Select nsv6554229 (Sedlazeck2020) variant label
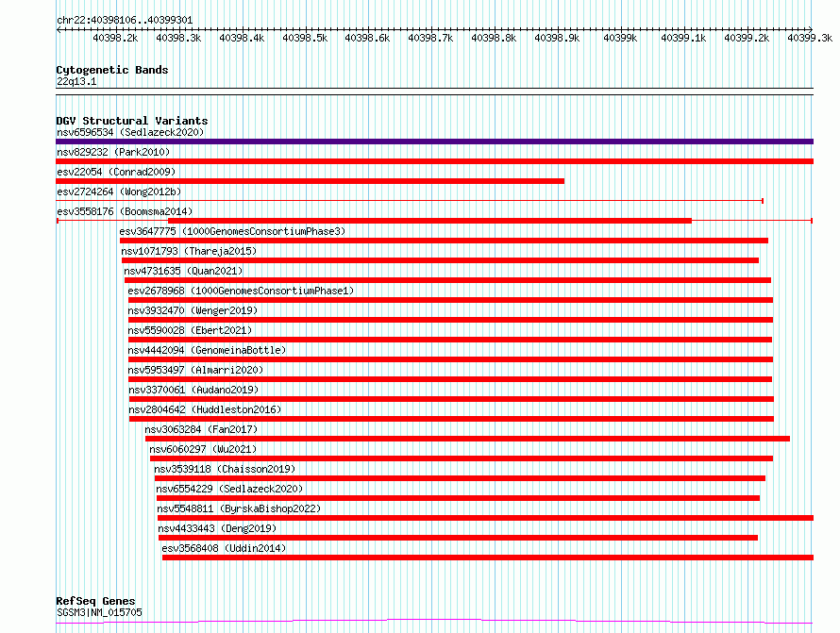Image resolution: width=840 pixels, height=633 pixels. (229, 489)
